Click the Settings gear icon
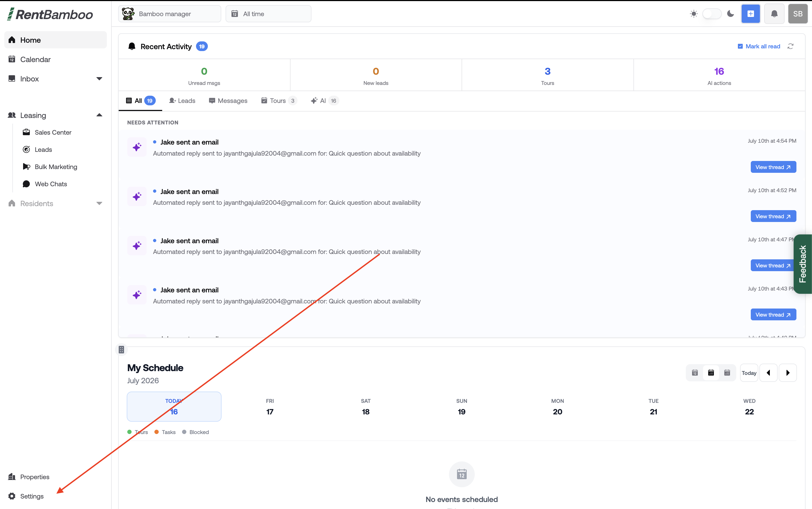812x509 pixels. point(12,496)
